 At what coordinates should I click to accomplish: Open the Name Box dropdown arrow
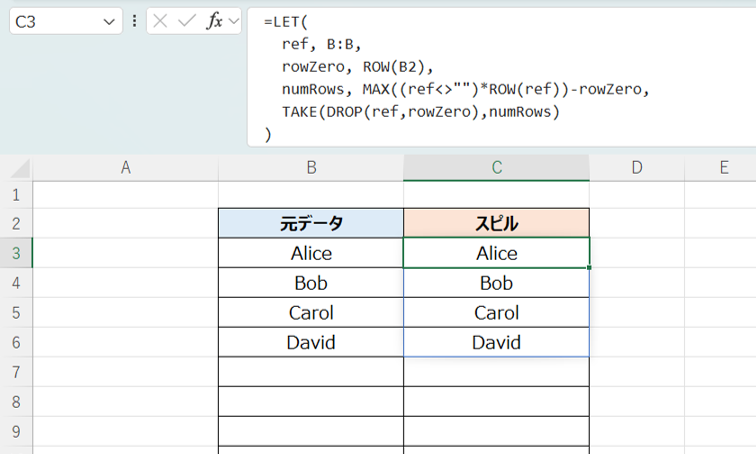[109, 22]
